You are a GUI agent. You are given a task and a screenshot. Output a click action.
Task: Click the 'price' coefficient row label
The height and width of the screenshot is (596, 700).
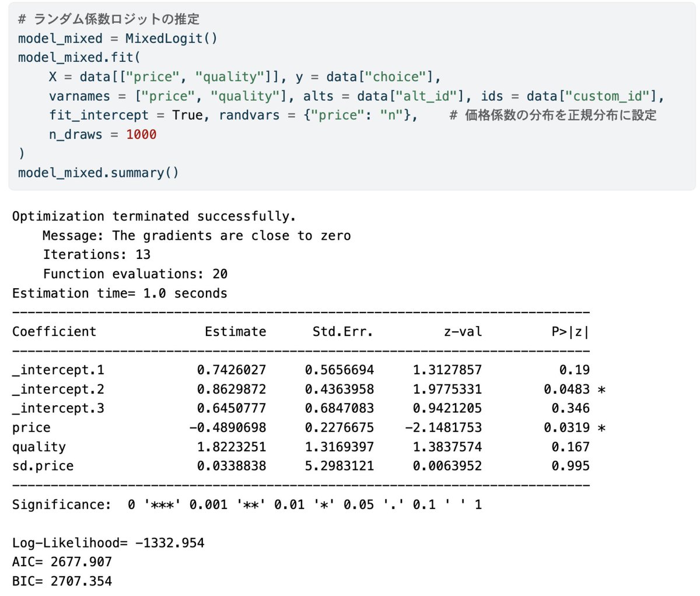click(32, 428)
